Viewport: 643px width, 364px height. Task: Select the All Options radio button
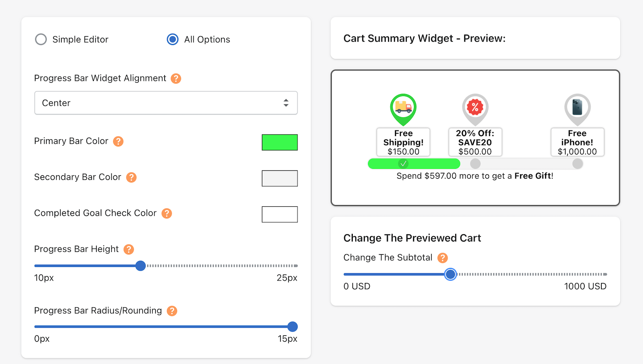173,39
